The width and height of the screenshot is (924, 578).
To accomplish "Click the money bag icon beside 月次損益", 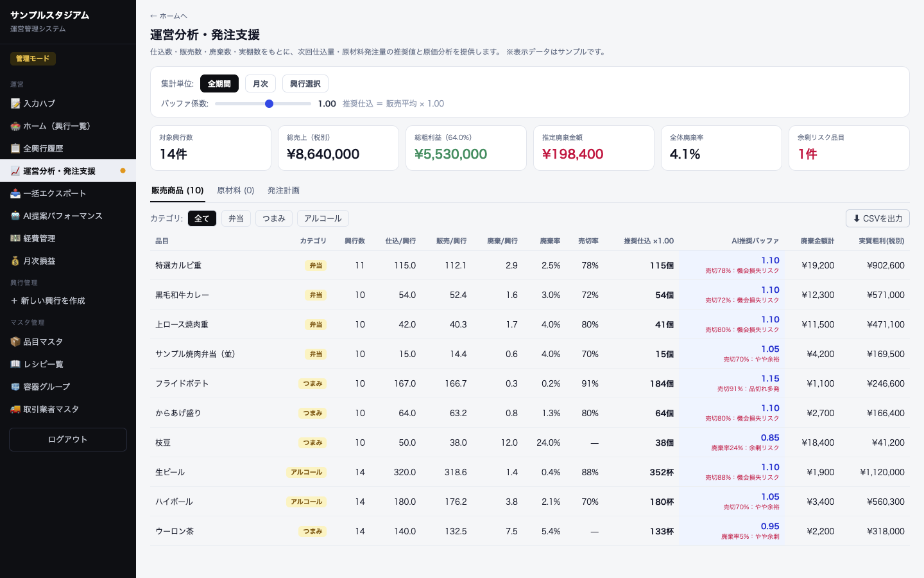I will pyautogui.click(x=15, y=261).
